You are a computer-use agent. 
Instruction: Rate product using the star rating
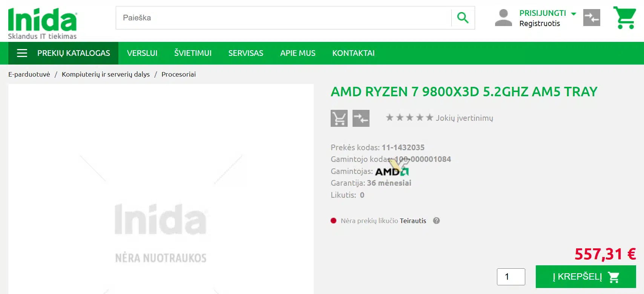point(409,118)
